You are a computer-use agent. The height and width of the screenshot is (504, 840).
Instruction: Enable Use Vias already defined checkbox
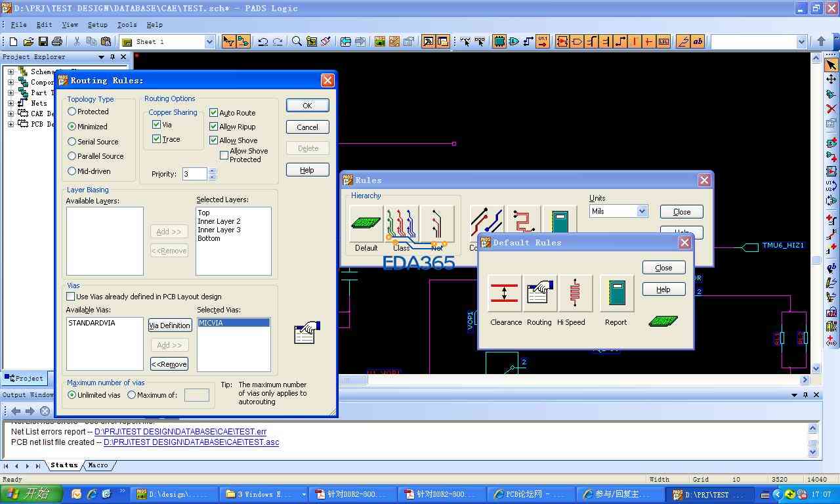click(x=71, y=297)
